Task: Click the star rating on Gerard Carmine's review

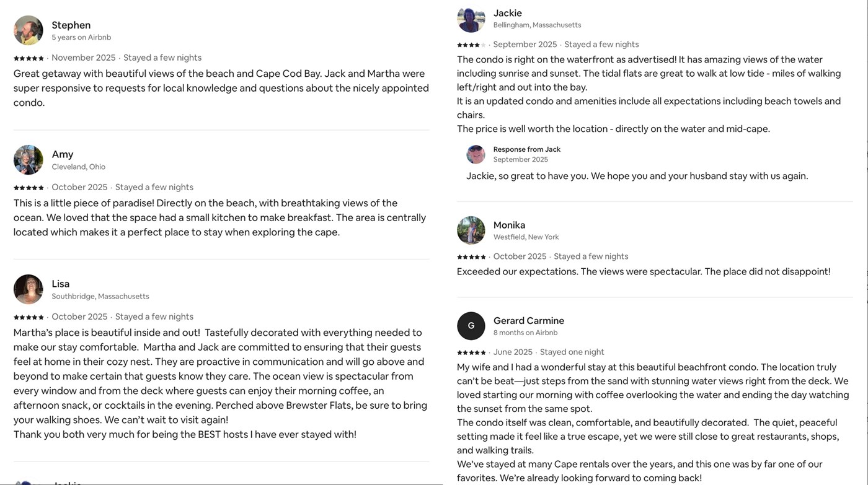Action: coord(471,352)
